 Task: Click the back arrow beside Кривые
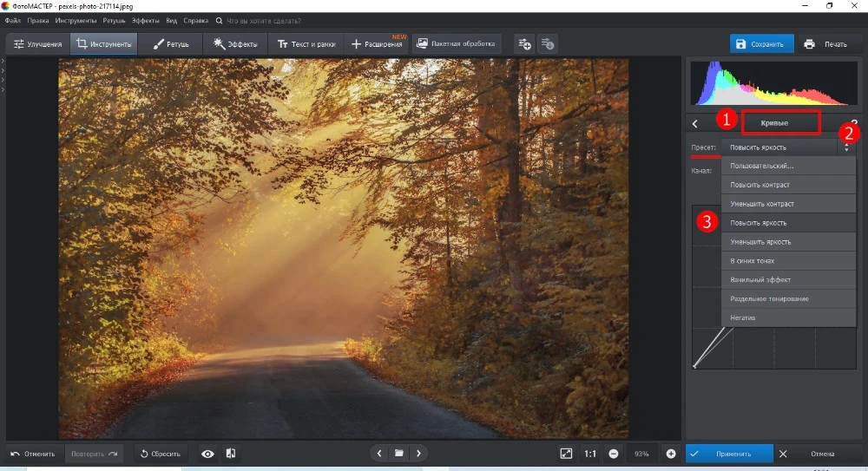click(x=694, y=124)
